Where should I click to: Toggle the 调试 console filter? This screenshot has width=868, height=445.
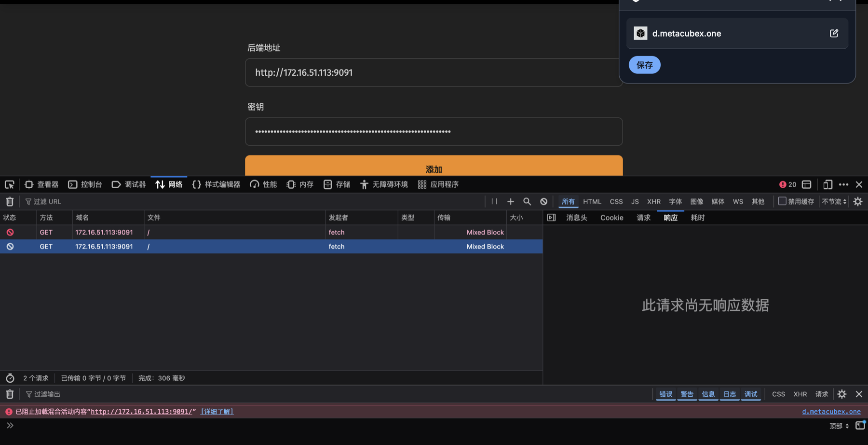[x=751, y=394]
